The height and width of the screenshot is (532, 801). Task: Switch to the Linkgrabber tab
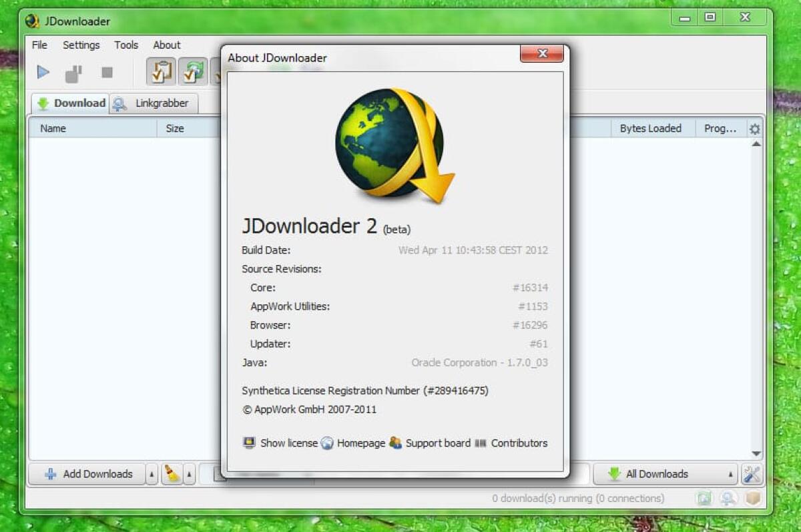pos(154,103)
